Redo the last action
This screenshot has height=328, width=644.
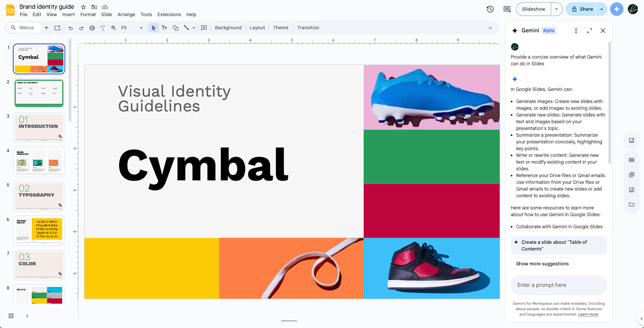(x=81, y=28)
